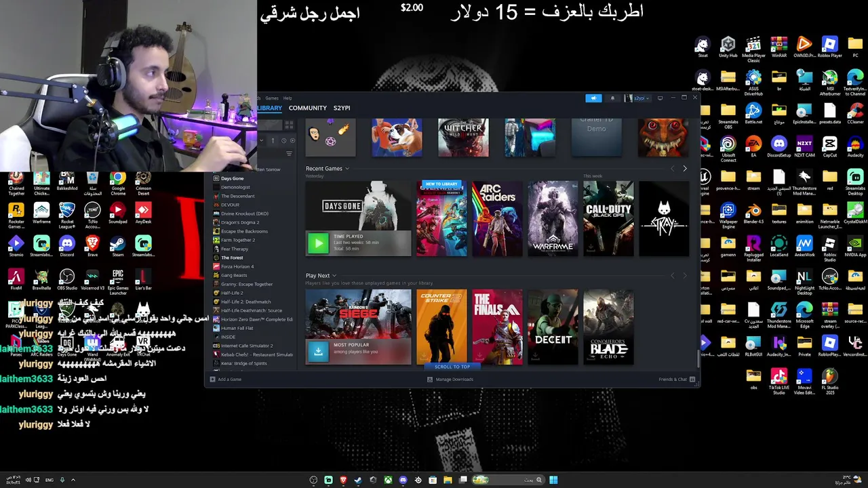This screenshot has width=868, height=488.
Task: Open Friends & Chat
Action: coord(677,380)
